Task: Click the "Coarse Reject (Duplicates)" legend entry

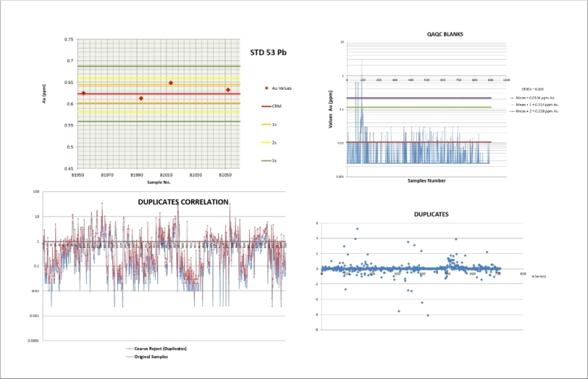Action: [156, 349]
